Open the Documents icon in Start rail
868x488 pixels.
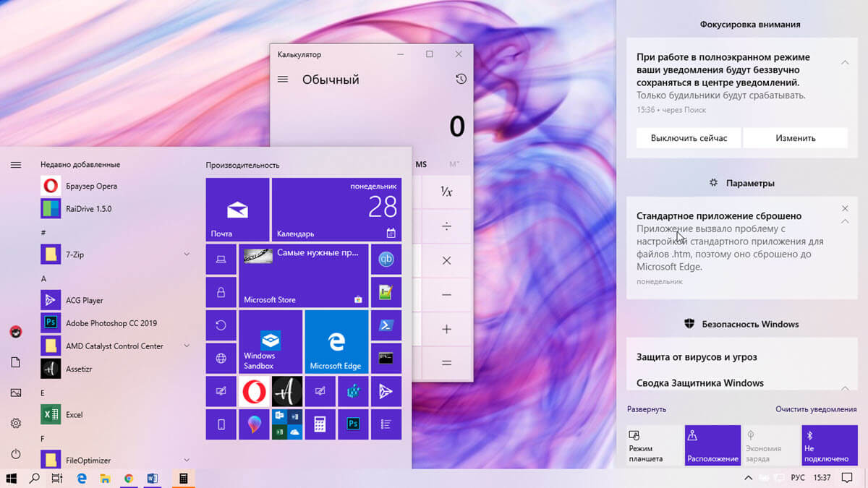point(16,362)
